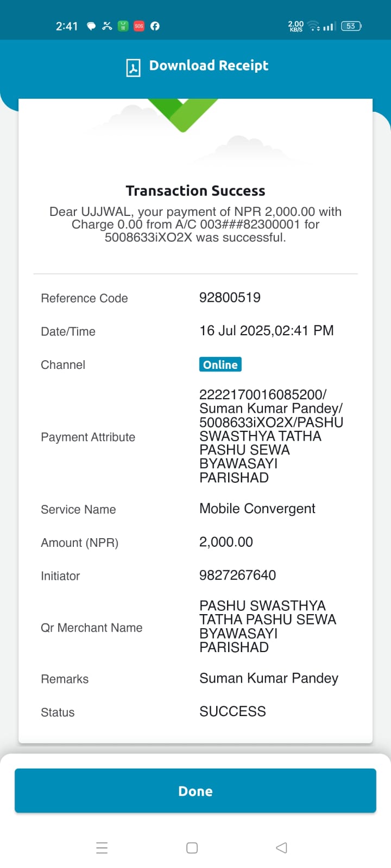
Task: Tap the Facebook notification icon in status bar
Action: pyautogui.click(x=155, y=26)
